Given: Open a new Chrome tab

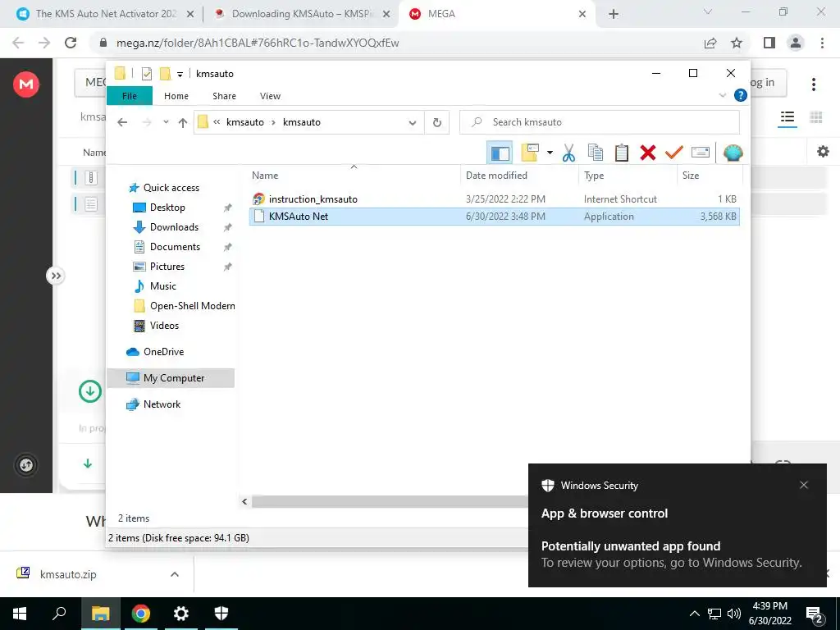Looking at the screenshot, I should [x=614, y=14].
